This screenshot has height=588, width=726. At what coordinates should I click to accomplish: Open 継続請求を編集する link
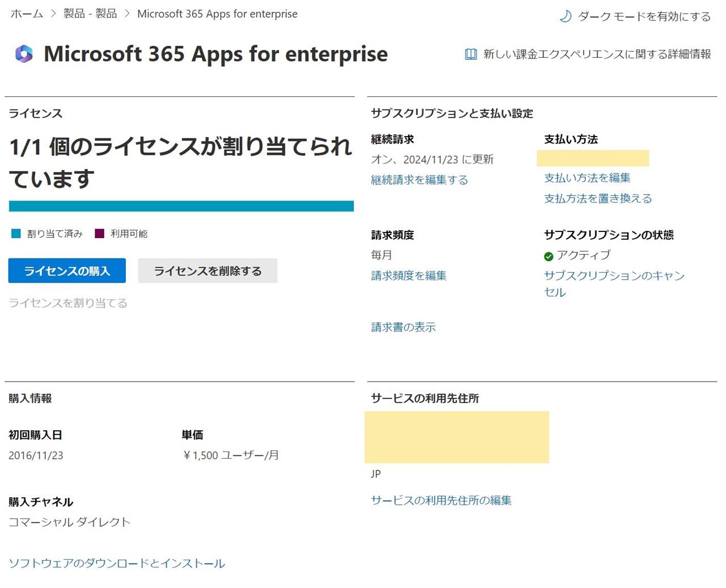[419, 180]
